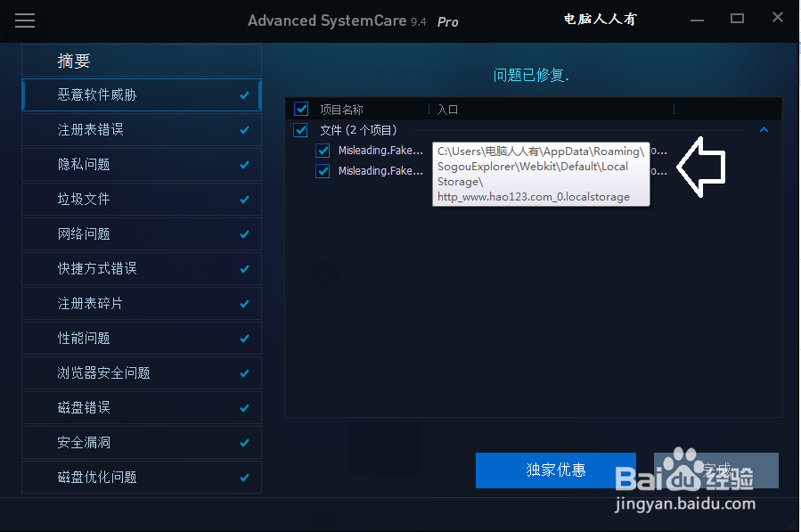This screenshot has width=801, height=532.
Task: Sort by 项目名称 column header
Action: click(x=342, y=110)
